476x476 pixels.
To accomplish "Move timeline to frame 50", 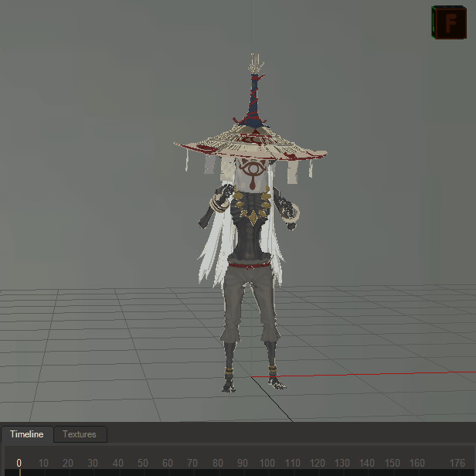I will click(x=143, y=464).
